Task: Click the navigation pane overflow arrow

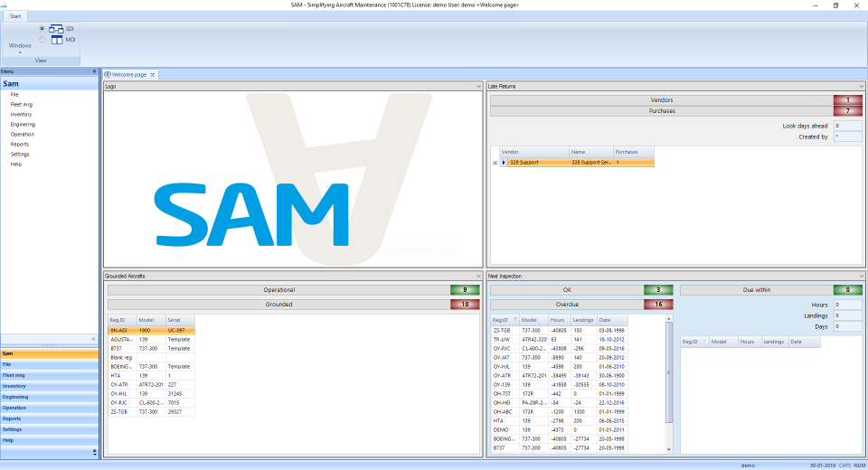Action: (x=95, y=452)
